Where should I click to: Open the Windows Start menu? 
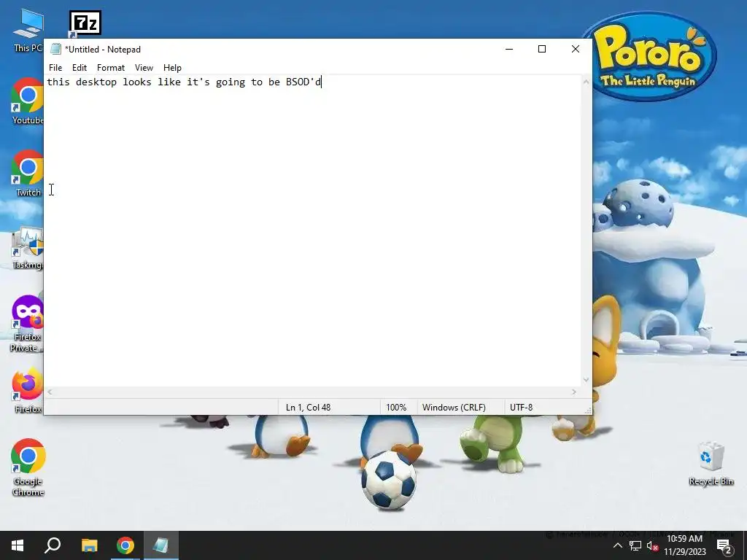tap(18, 545)
